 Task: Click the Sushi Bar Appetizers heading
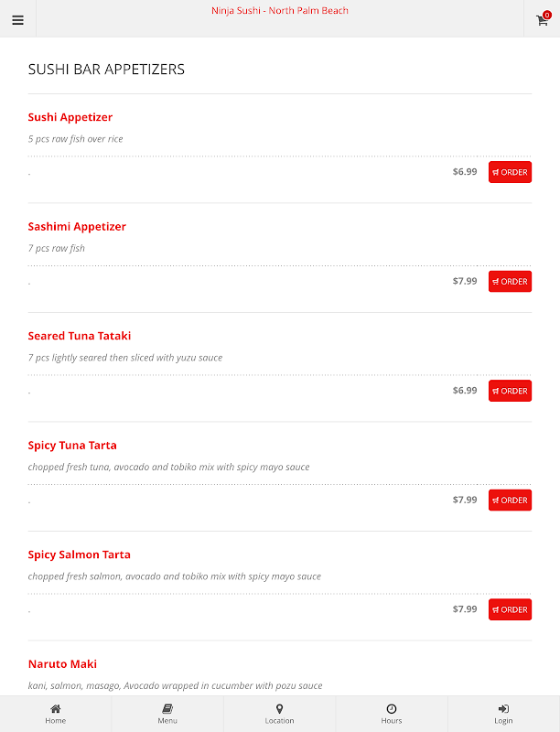(x=106, y=70)
